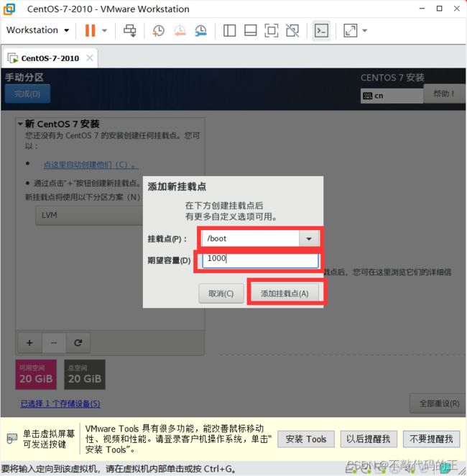Click the /boot mount point field
The image size is (467, 476).
click(250, 238)
